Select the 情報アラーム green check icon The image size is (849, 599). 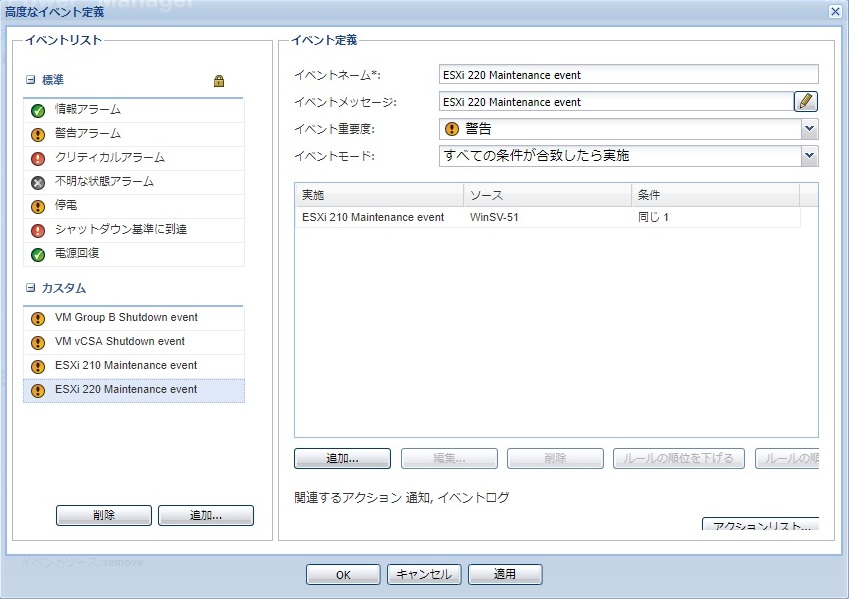pos(38,110)
